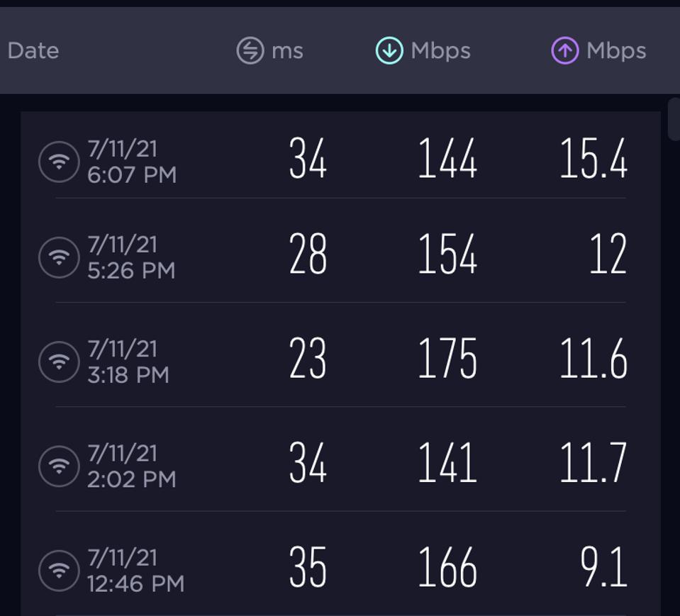680x616 pixels.
Task: Sort by the ms ping column label
Action: [x=287, y=51]
